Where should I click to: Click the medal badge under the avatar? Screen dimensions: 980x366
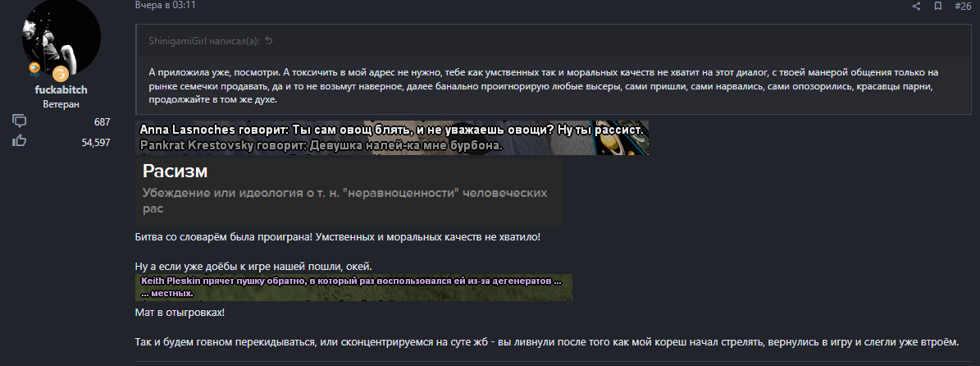[34, 67]
